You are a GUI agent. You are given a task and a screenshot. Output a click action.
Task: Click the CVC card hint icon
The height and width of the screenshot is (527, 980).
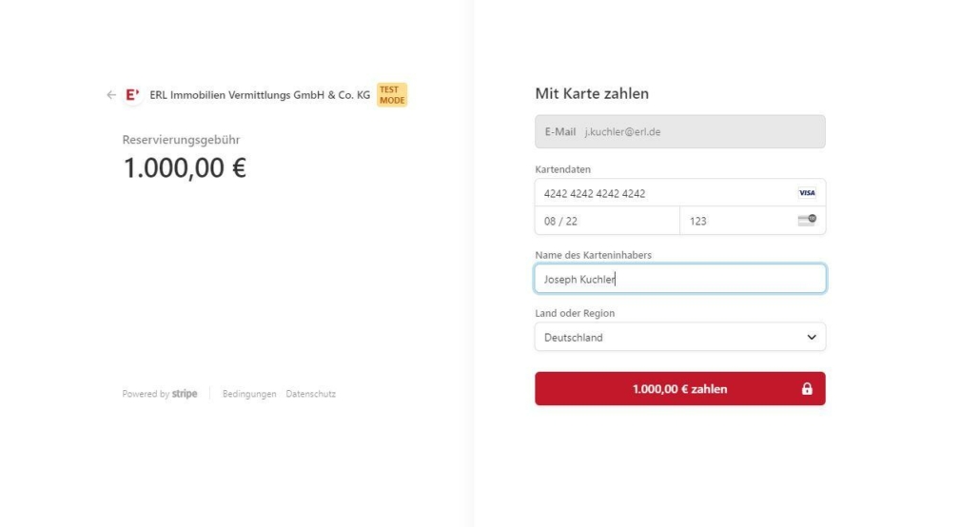[807, 220]
